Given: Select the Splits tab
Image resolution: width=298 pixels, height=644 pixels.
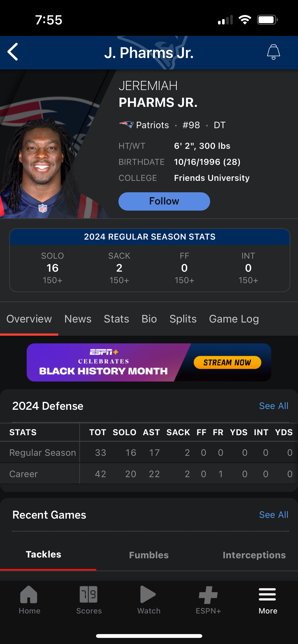Looking at the screenshot, I should tap(183, 319).
